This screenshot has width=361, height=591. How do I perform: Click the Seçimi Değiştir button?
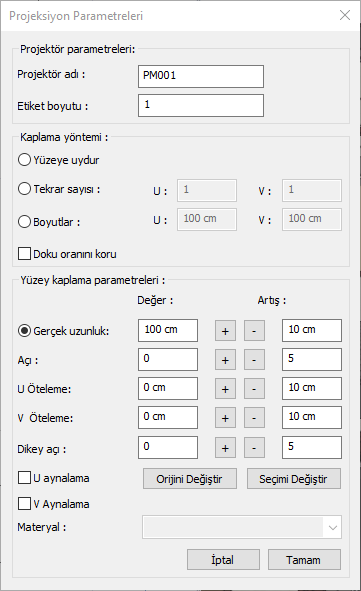(294, 479)
